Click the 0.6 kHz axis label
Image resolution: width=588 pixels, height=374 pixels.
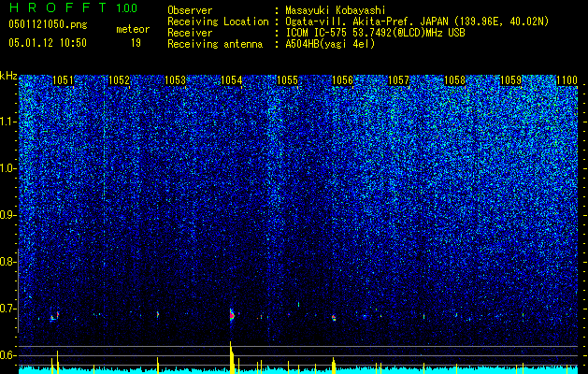point(8,355)
